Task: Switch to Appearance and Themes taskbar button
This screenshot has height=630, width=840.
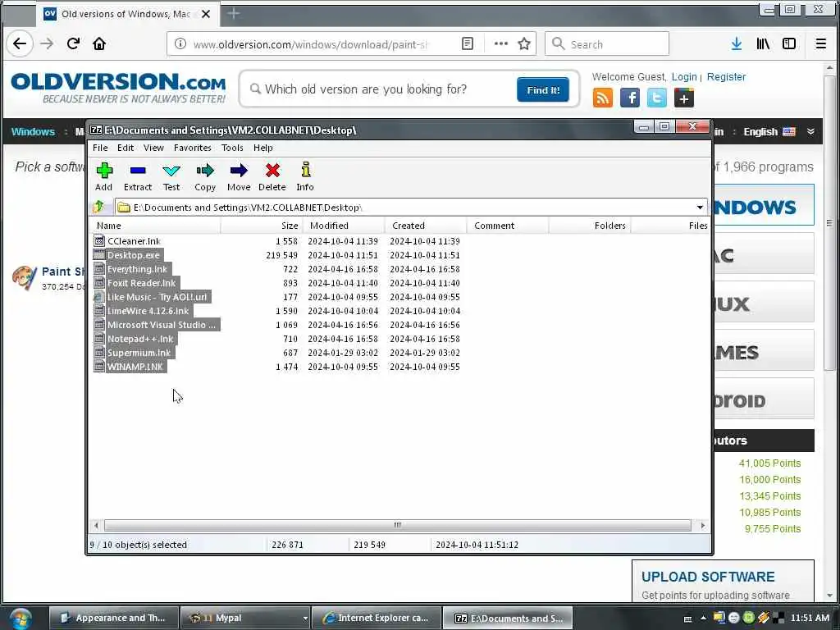Action: 113,618
